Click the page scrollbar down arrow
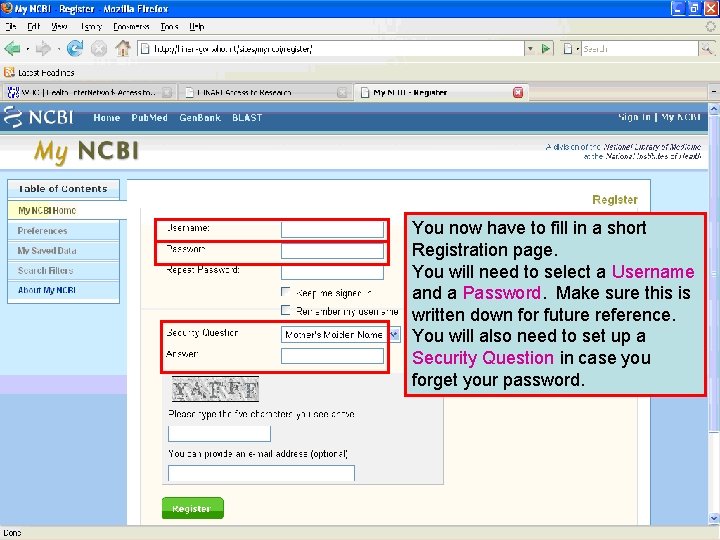The image size is (720, 540). pos(714,519)
